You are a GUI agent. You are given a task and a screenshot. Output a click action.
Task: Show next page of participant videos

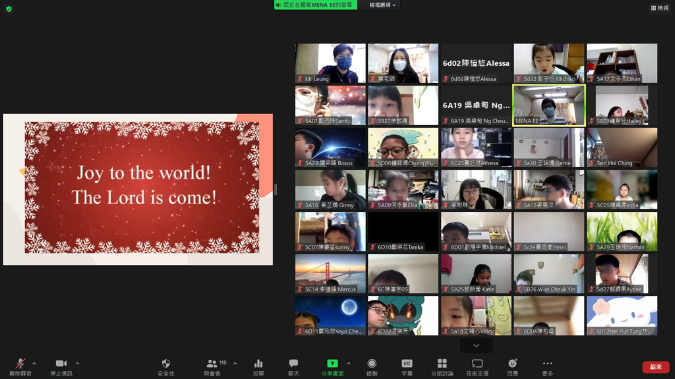pos(476,345)
